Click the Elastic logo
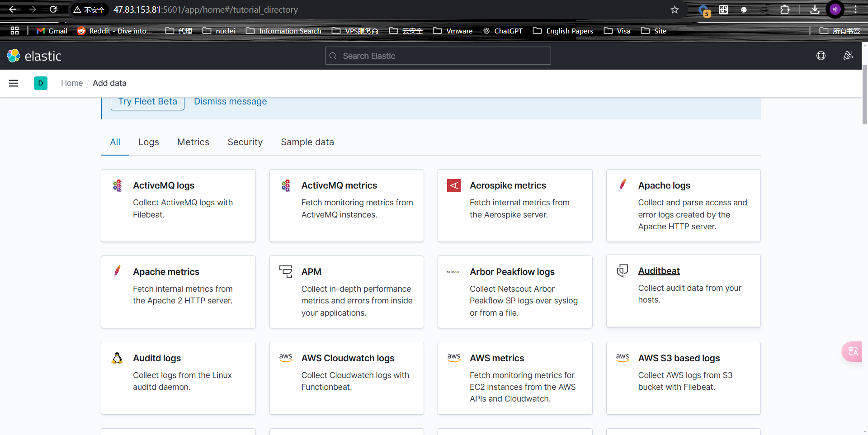868x435 pixels. coord(34,56)
